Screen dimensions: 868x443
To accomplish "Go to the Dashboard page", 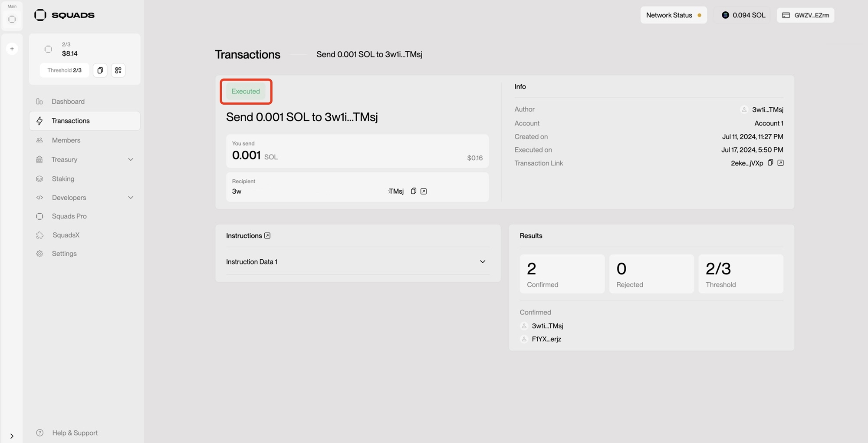I will point(68,102).
